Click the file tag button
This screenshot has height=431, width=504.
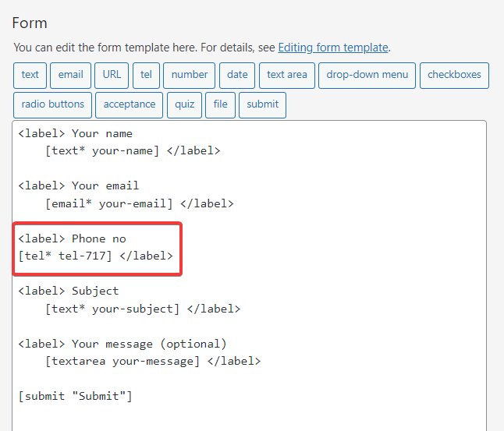coord(220,105)
